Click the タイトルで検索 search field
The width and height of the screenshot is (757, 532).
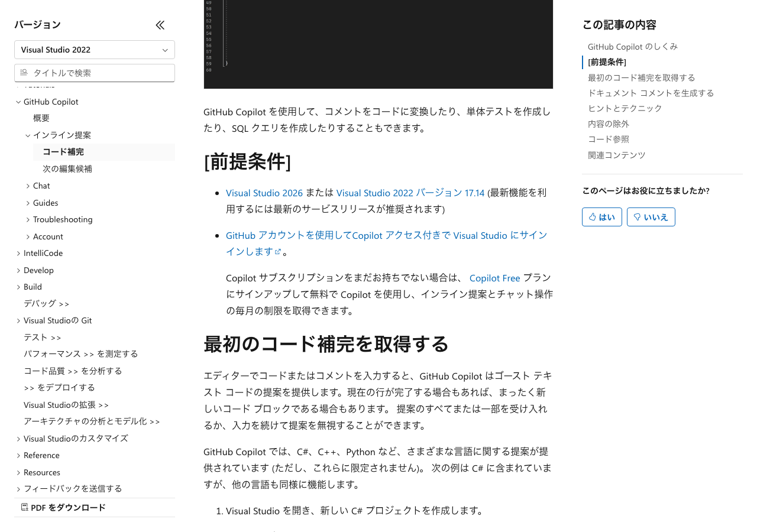(101, 73)
